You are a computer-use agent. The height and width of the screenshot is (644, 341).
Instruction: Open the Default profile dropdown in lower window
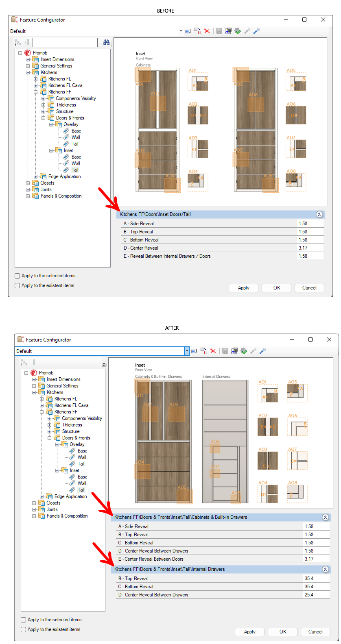(x=187, y=351)
